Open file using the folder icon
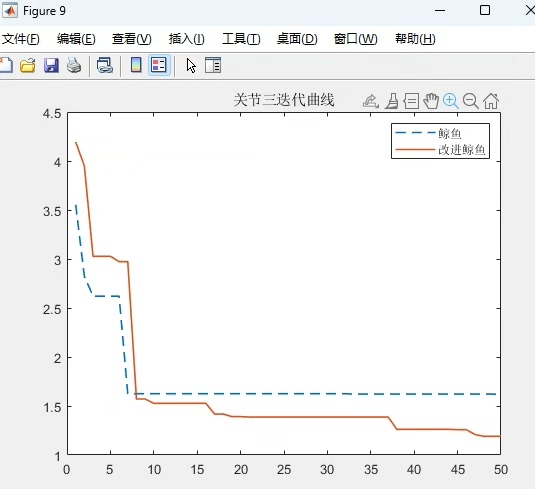535x489 pixels. click(28, 65)
